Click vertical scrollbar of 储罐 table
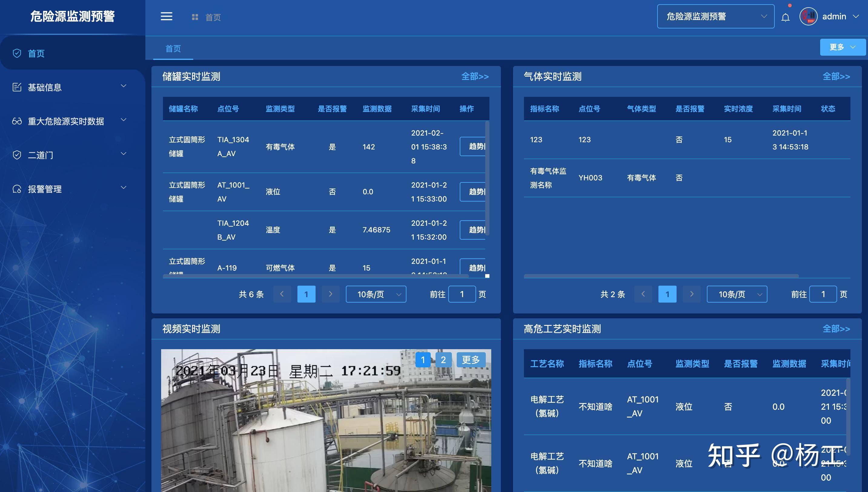This screenshot has width=868, height=492. pos(487,179)
